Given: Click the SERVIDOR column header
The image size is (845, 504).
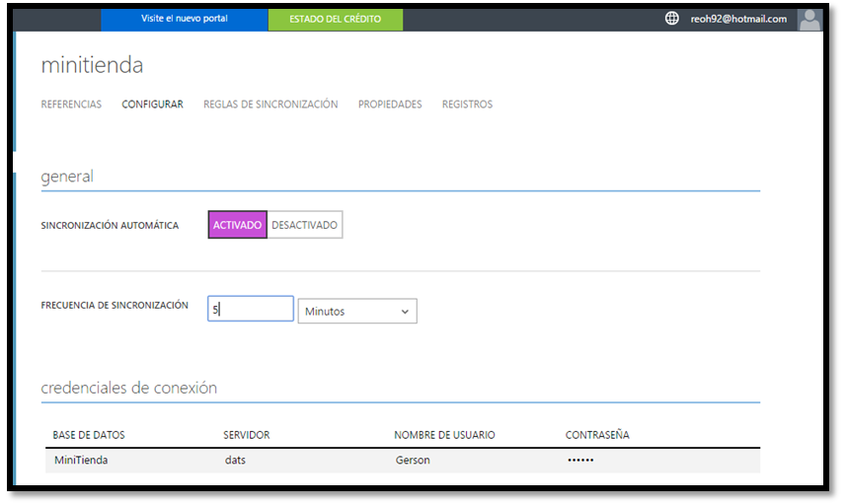Looking at the screenshot, I should (x=246, y=435).
